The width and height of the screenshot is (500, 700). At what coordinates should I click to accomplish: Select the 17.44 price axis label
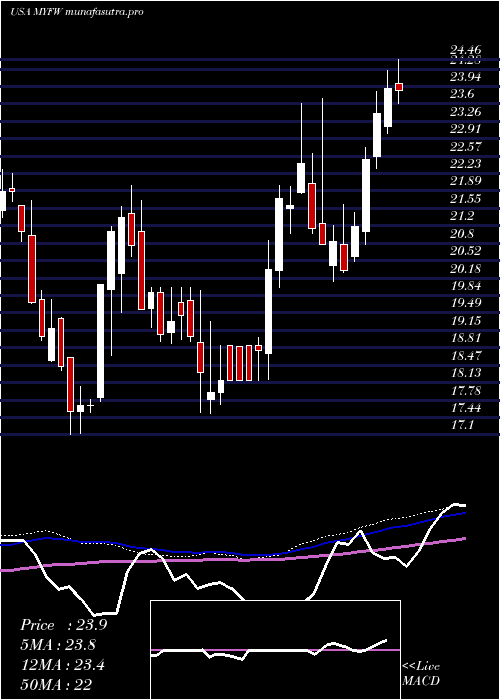pos(466,408)
